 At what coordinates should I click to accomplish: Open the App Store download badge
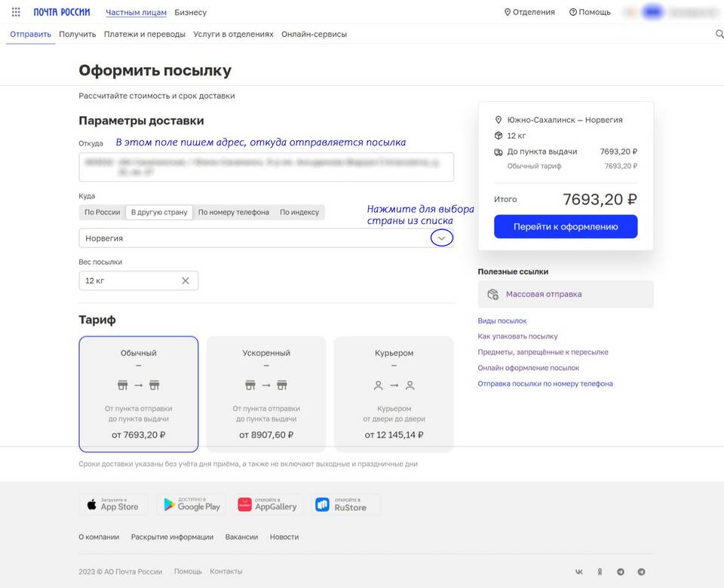pos(114,505)
